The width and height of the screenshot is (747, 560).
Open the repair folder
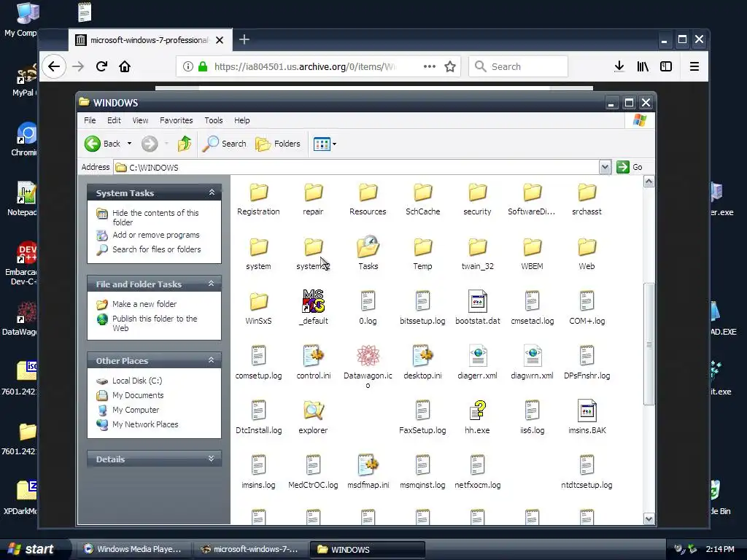[x=313, y=200]
